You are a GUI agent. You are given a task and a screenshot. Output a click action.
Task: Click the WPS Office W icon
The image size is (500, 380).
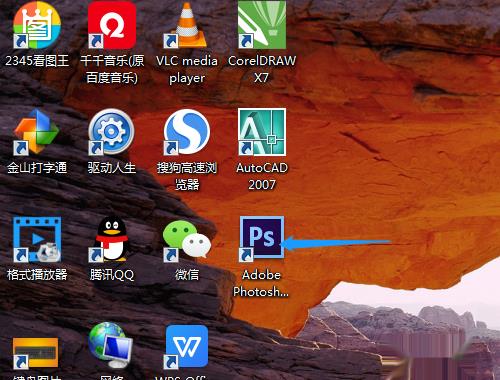point(187,347)
